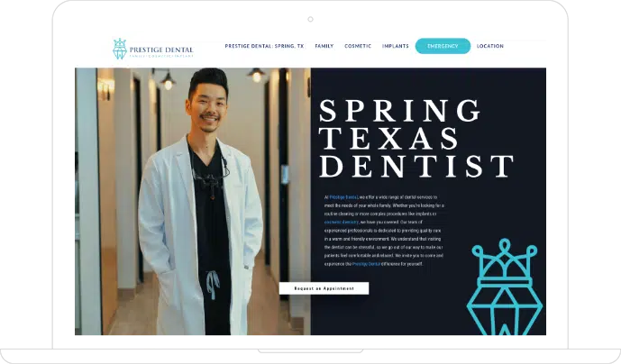Open the Cosmetic menu item
The height and width of the screenshot is (364, 621).
(358, 46)
